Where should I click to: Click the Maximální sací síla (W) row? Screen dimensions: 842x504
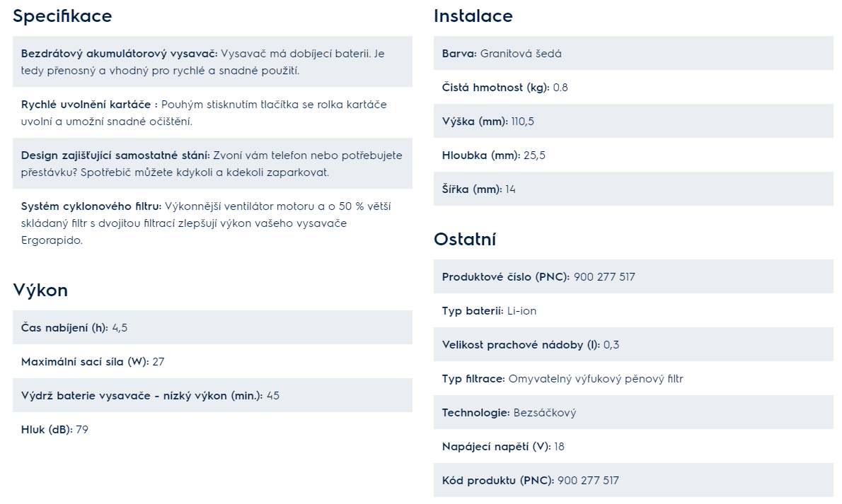pos(213,361)
